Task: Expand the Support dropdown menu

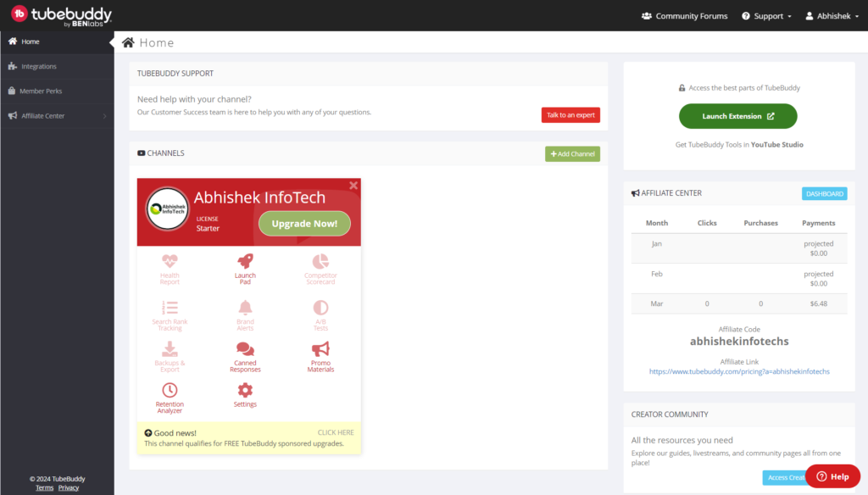Action: point(766,16)
